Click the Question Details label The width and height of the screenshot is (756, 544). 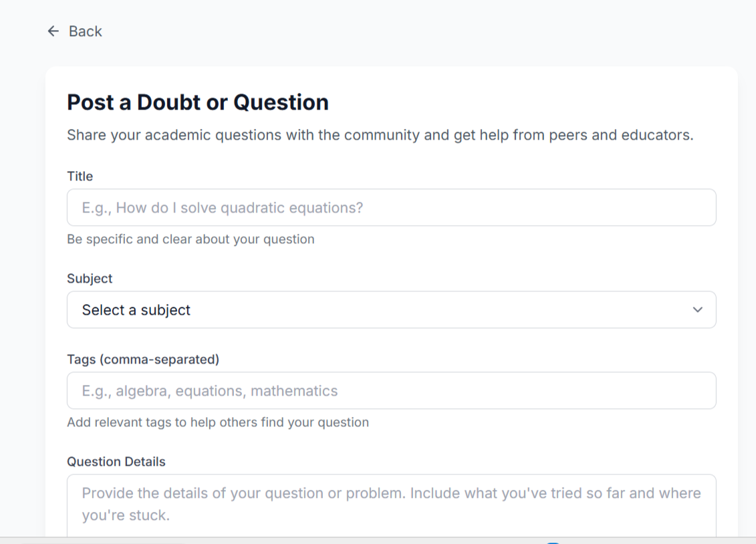coord(116,462)
